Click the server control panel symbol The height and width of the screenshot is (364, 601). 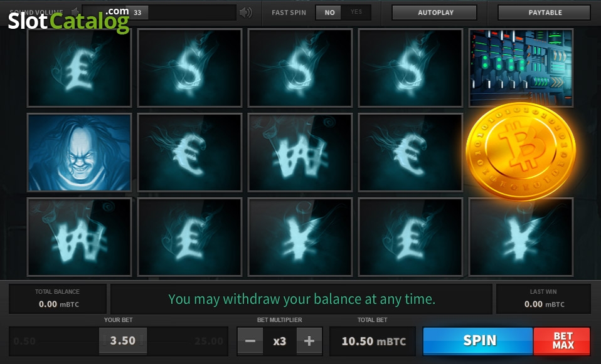(x=521, y=68)
